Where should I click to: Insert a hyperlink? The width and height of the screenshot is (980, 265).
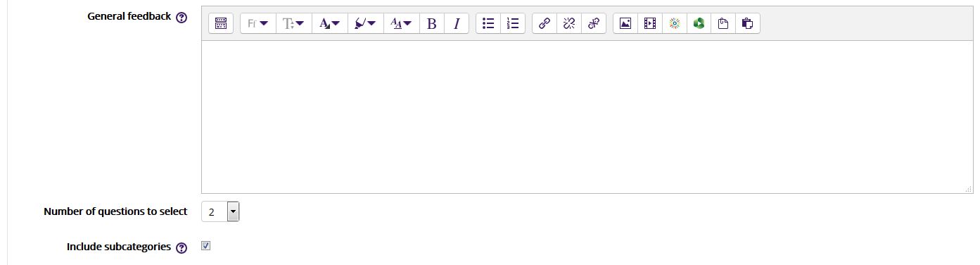[x=545, y=23]
